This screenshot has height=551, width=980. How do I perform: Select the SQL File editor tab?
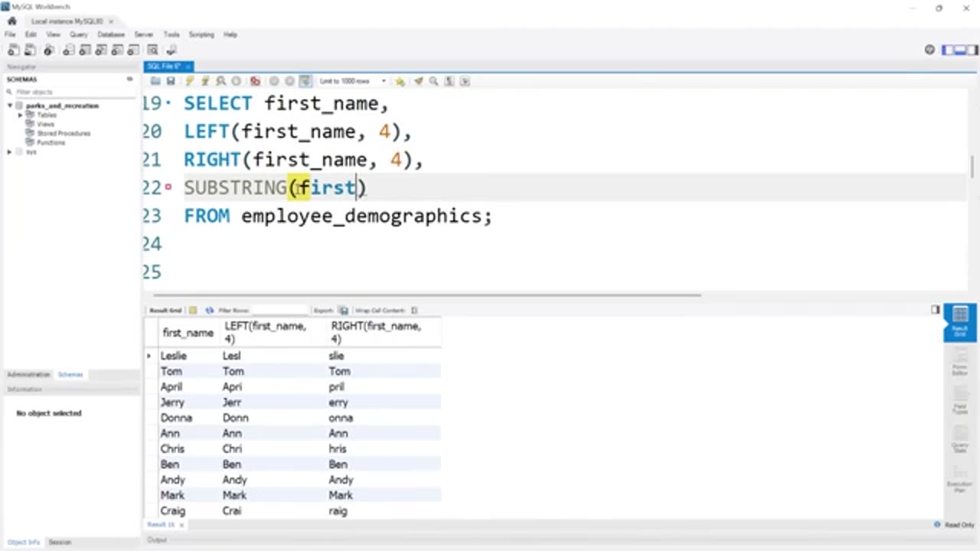point(164,67)
